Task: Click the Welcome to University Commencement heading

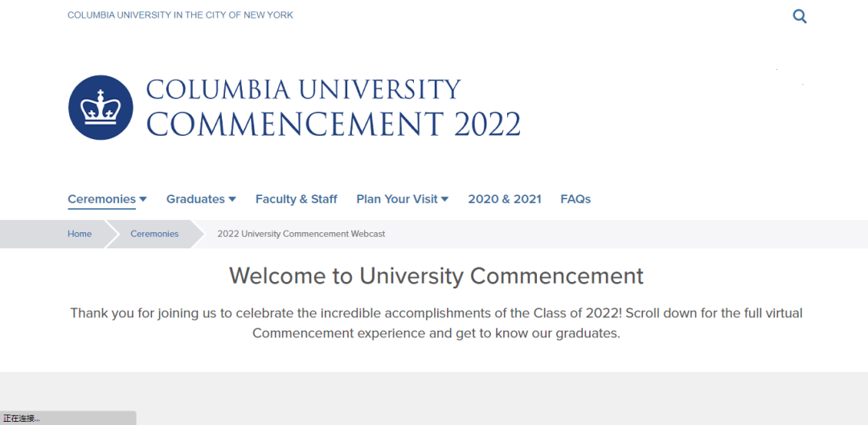Action: click(x=436, y=276)
